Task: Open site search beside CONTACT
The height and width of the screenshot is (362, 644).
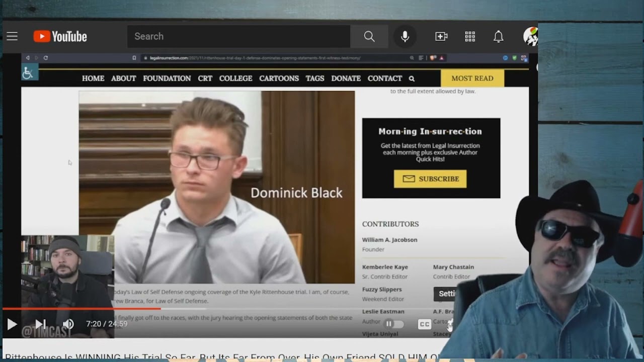Action: [x=412, y=78]
